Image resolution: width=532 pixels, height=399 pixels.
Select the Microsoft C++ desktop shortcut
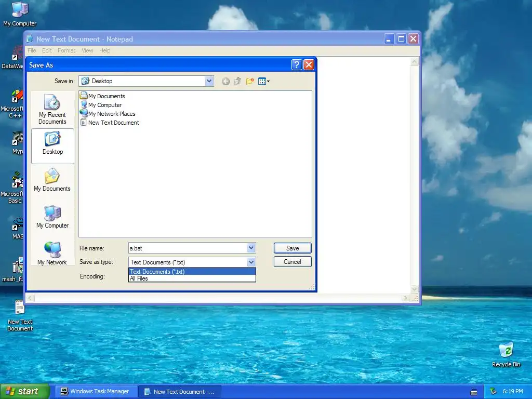pos(12,104)
